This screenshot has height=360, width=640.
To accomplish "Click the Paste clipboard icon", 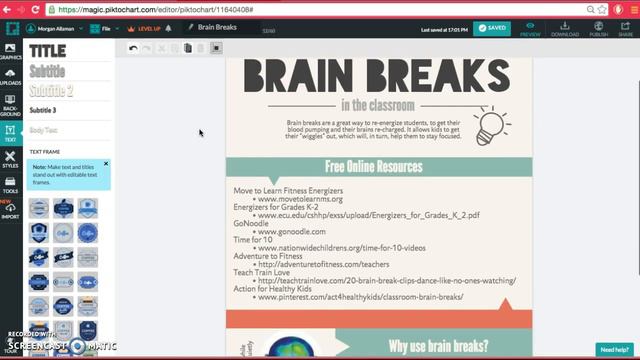I will (188, 48).
